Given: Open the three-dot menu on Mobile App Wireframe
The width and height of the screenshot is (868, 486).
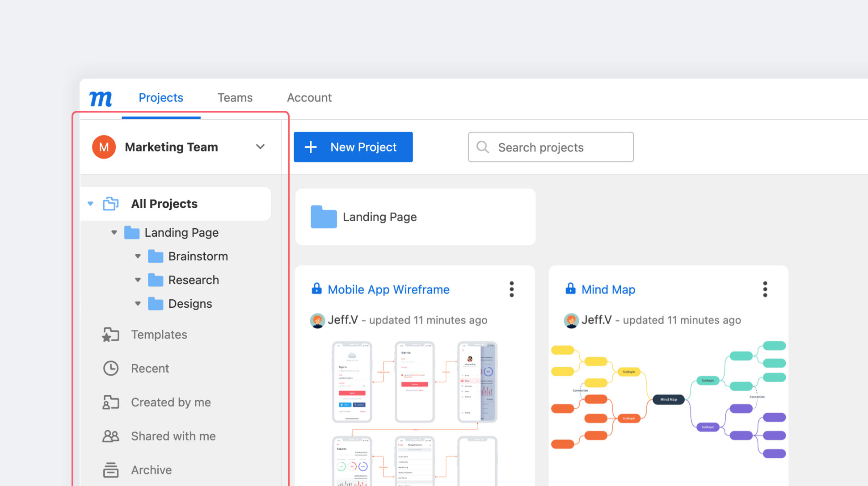Looking at the screenshot, I should tap(511, 289).
